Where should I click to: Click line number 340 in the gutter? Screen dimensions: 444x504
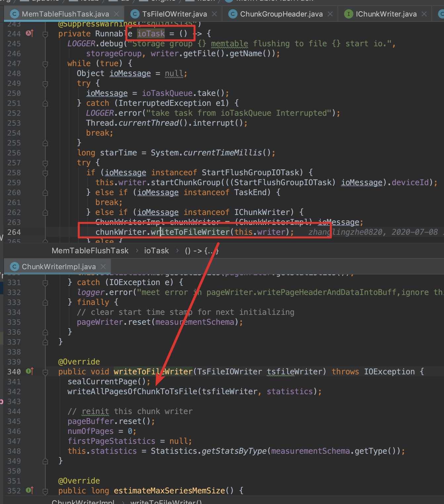(14, 371)
